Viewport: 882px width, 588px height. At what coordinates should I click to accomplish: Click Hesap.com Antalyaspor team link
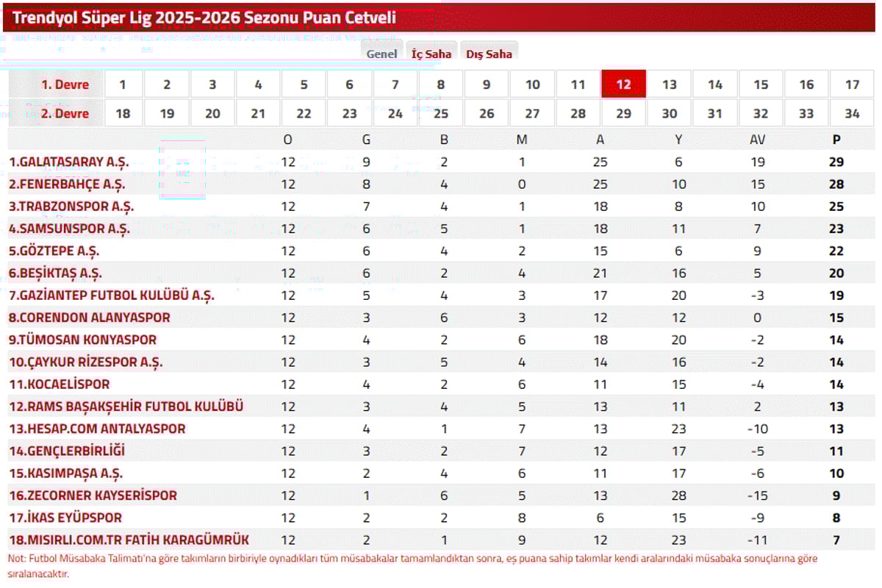97,429
